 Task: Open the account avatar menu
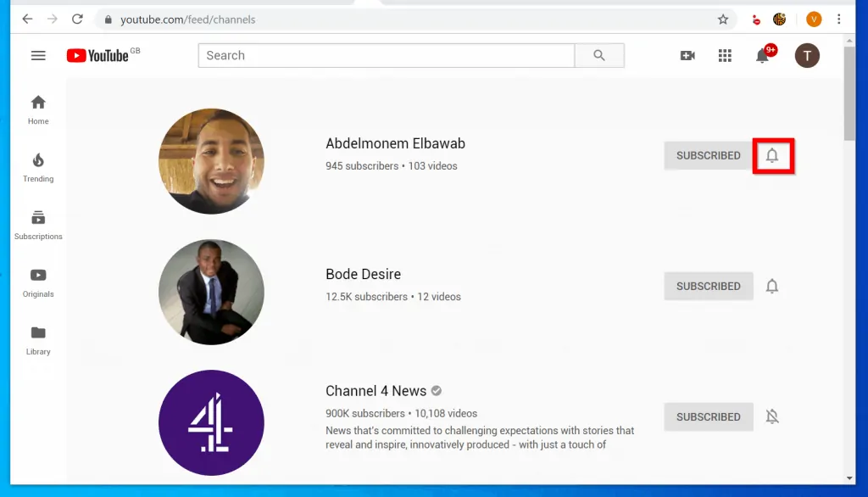point(807,56)
